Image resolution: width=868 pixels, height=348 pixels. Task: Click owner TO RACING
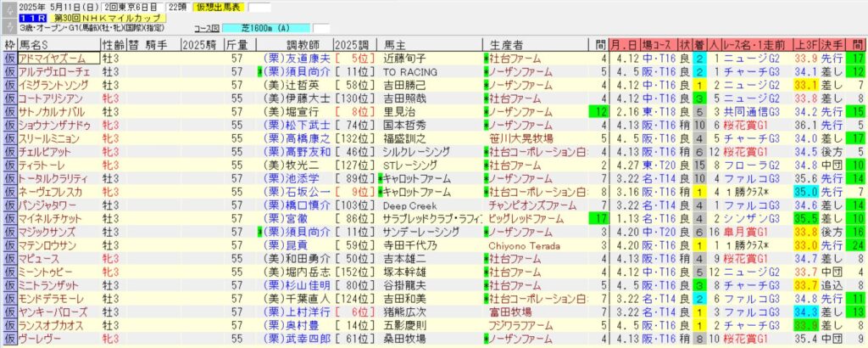pos(410,71)
